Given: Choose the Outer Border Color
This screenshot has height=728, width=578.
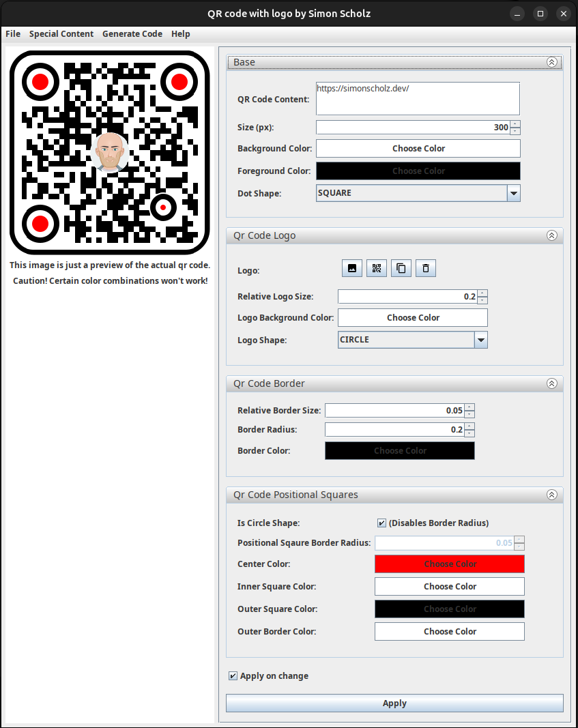Looking at the screenshot, I should pos(450,631).
